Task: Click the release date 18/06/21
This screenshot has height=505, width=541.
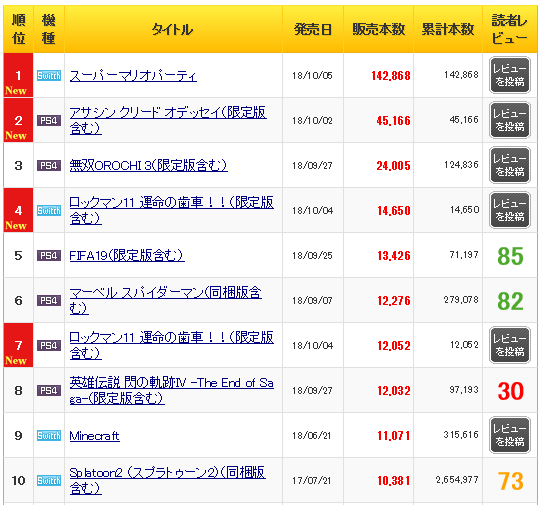Action: pyautogui.click(x=312, y=436)
